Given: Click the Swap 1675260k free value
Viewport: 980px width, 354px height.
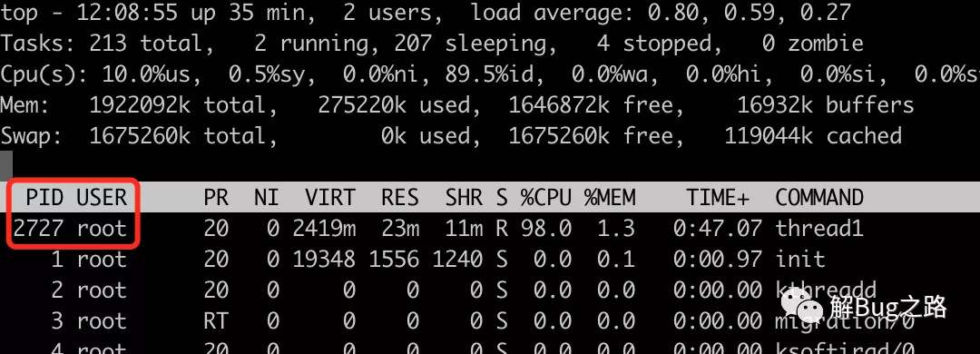Looking at the screenshot, I should click(591, 136).
